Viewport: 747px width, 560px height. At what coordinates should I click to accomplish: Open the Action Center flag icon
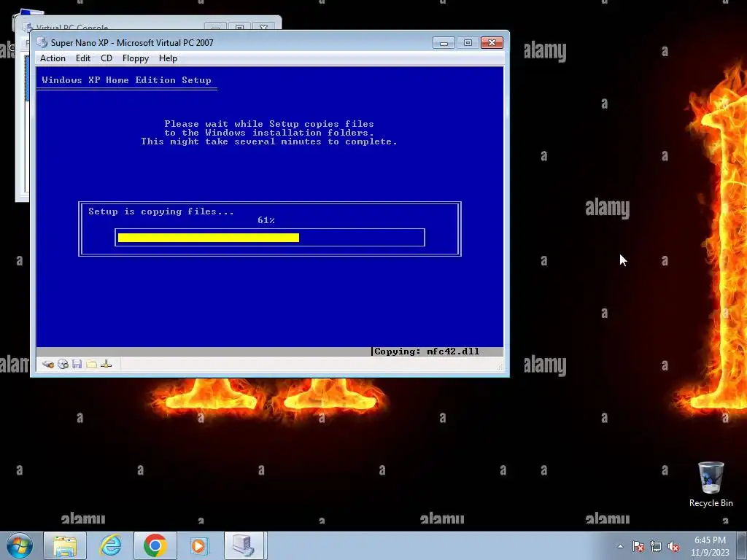638,547
